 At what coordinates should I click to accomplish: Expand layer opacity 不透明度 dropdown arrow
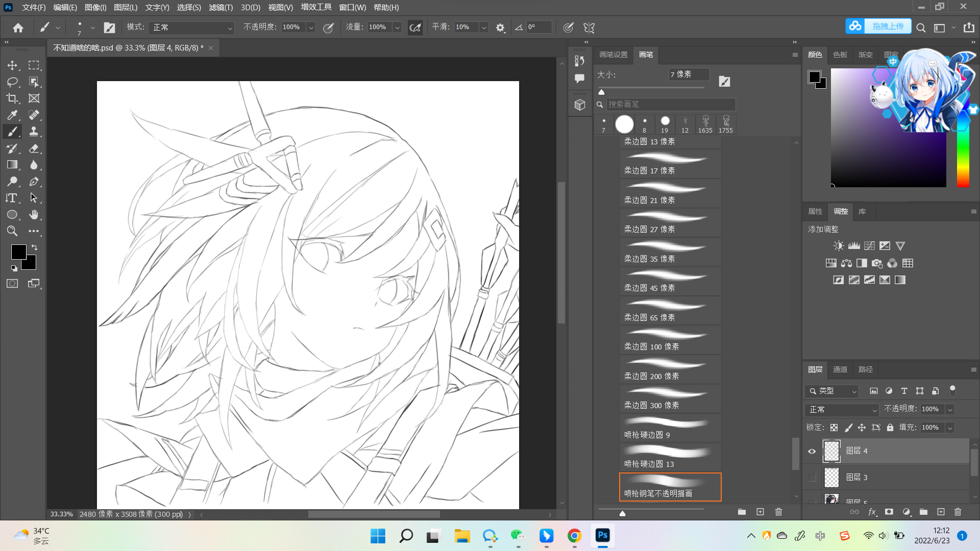(950, 410)
